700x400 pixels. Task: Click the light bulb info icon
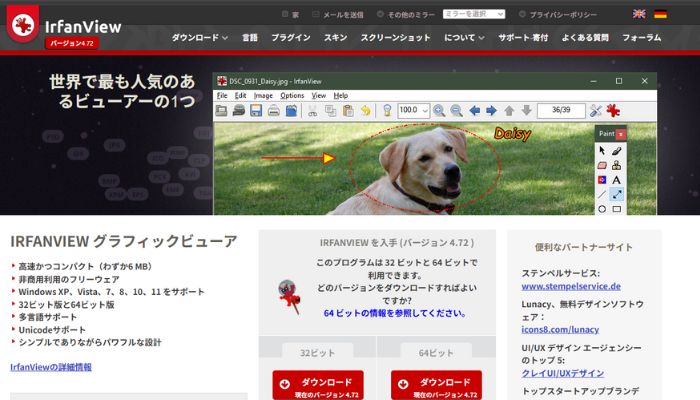[387, 110]
